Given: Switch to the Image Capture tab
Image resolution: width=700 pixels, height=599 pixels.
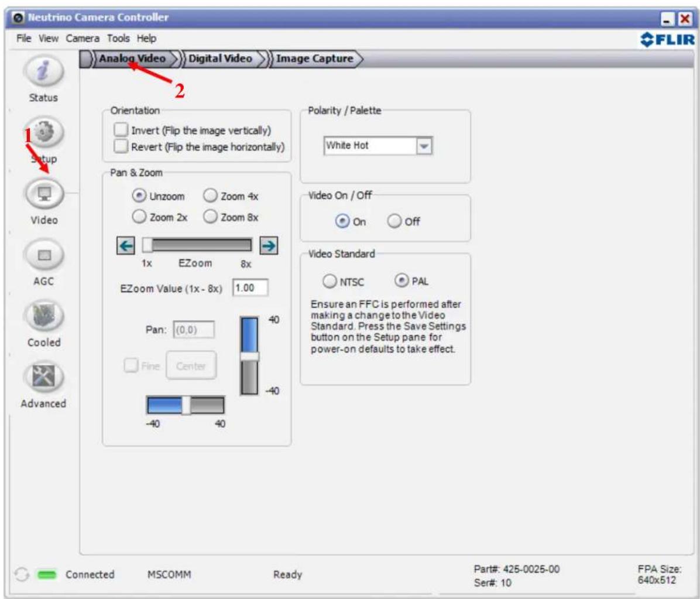Looking at the screenshot, I should coord(315,59).
